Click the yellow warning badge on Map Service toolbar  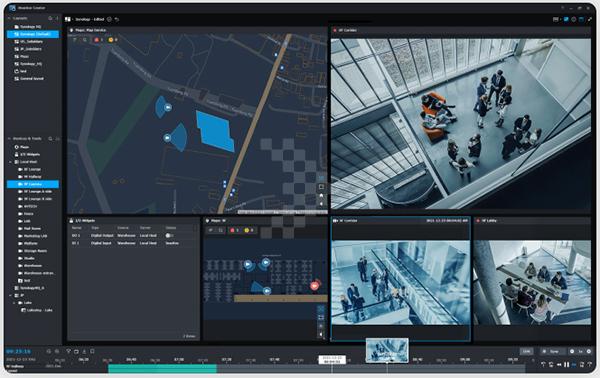pos(112,40)
